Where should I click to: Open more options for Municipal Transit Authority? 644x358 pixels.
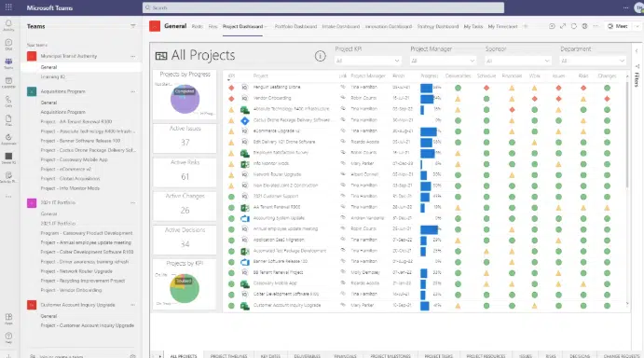pyautogui.click(x=132, y=56)
